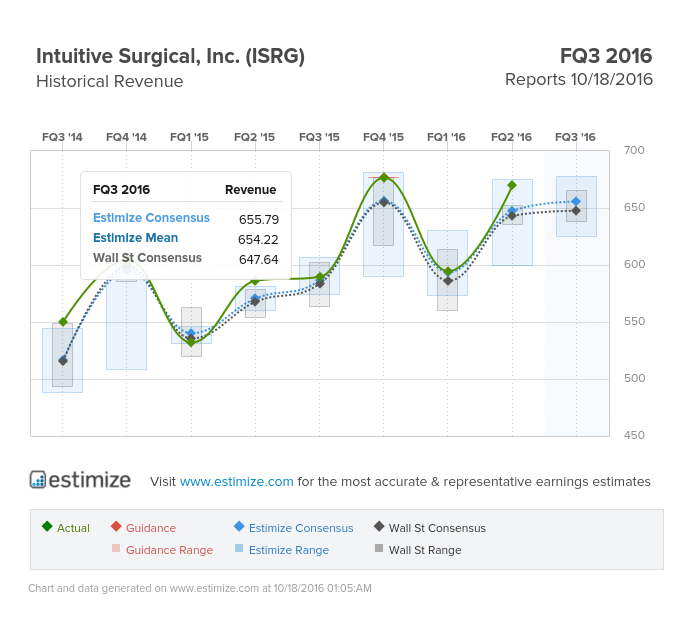Click the green Actual diamond for FQ3 '14

pyautogui.click(x=63, y=322)
